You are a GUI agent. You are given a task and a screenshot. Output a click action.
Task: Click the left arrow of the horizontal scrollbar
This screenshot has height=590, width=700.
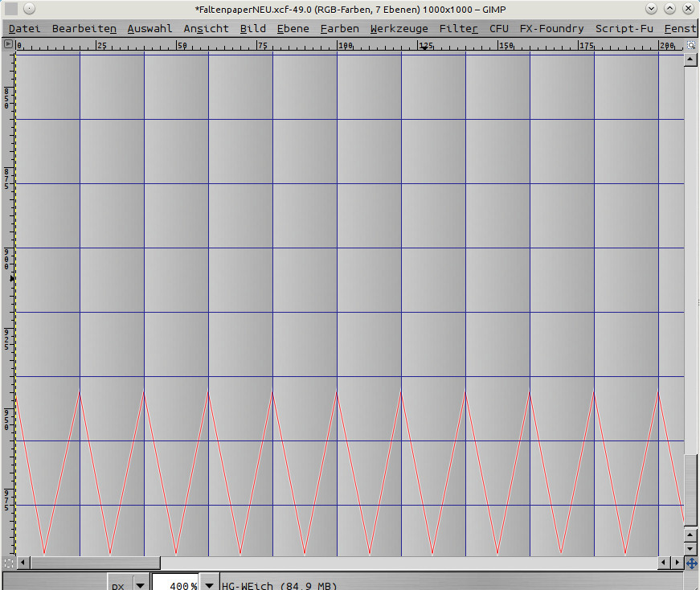[x=23, y=563]
